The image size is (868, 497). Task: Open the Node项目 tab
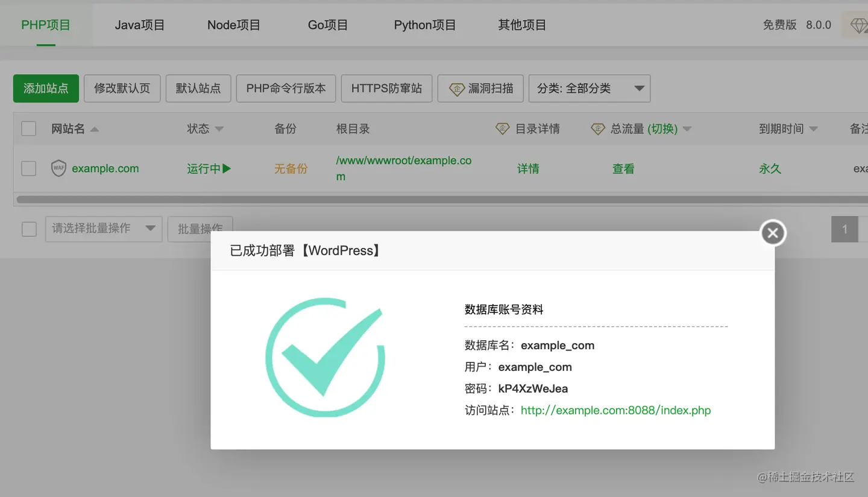tap(234, 25)
